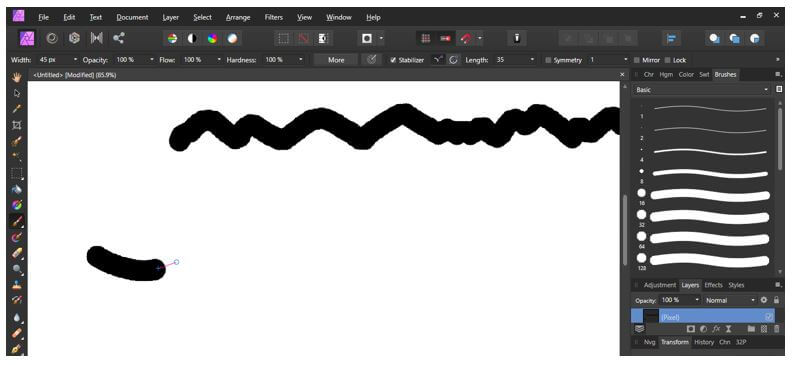Click the Force Pixel Alignment icon
This screenshot has width=793, height=365.
coord(445,38)
